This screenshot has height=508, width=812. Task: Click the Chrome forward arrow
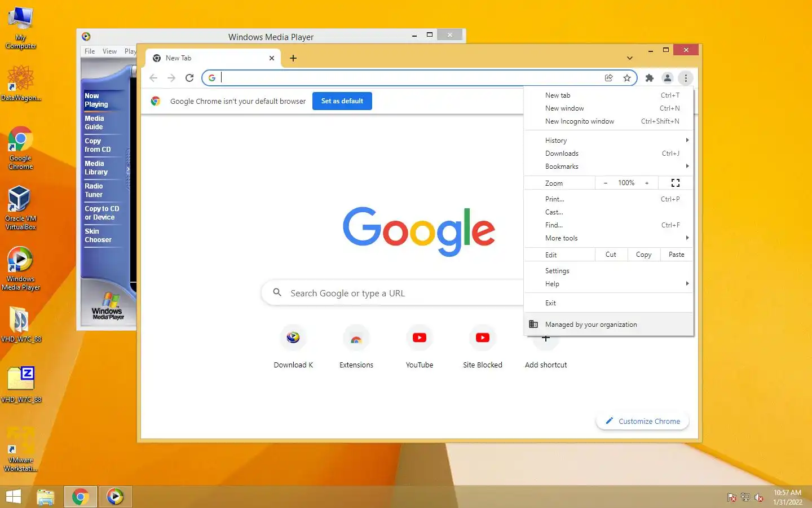pyautogui.click(x=171, y=78)
